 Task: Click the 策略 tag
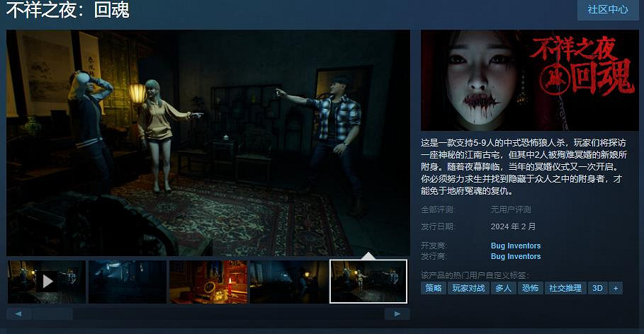point(434,288)
